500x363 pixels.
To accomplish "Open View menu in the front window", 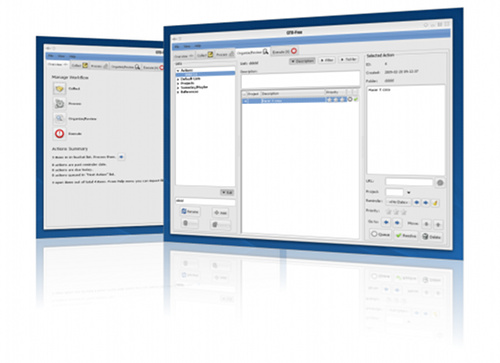I will click(187, 46).
